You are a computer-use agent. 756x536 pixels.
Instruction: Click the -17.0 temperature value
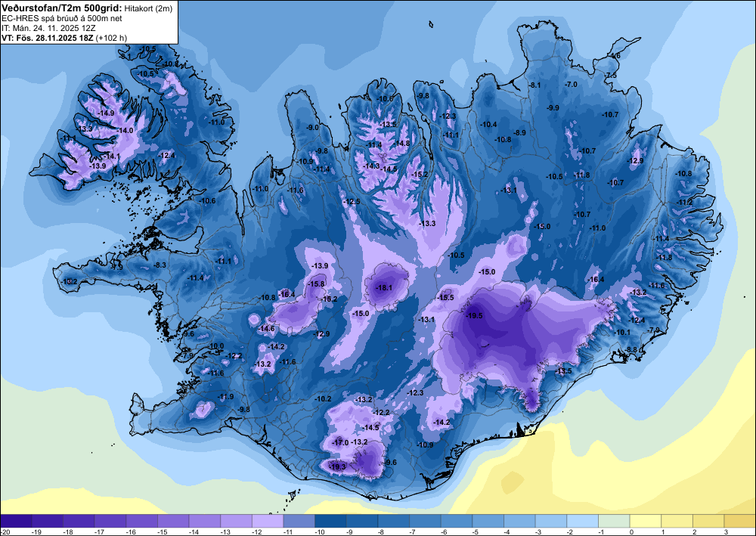pyautogui.click(x=340, y=442)
